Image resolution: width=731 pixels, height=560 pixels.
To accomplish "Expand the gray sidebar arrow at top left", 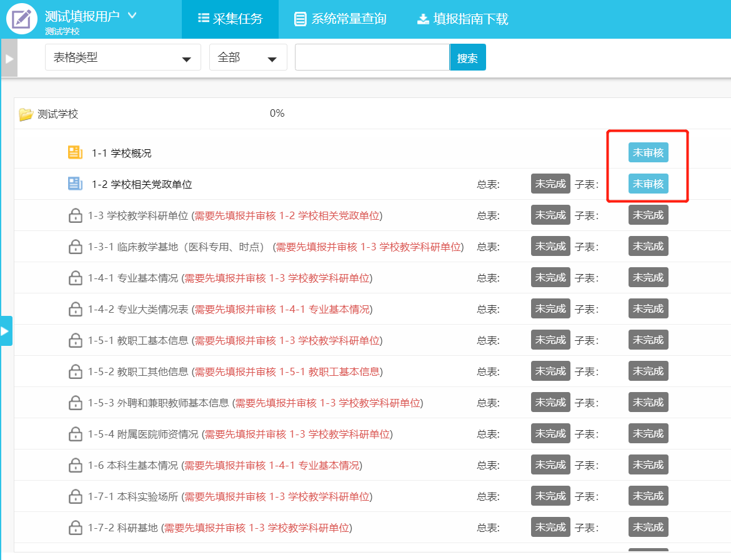I will click(9, 58).
